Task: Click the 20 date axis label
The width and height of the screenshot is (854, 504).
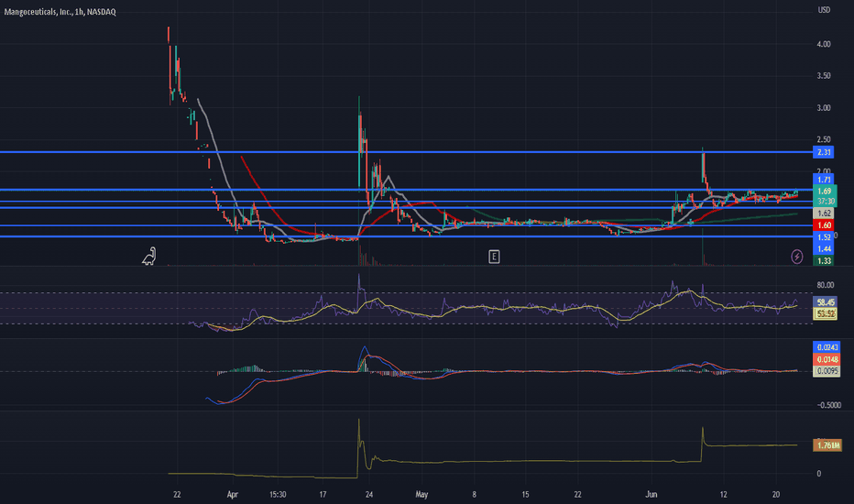Action: [x=776, y=495]
